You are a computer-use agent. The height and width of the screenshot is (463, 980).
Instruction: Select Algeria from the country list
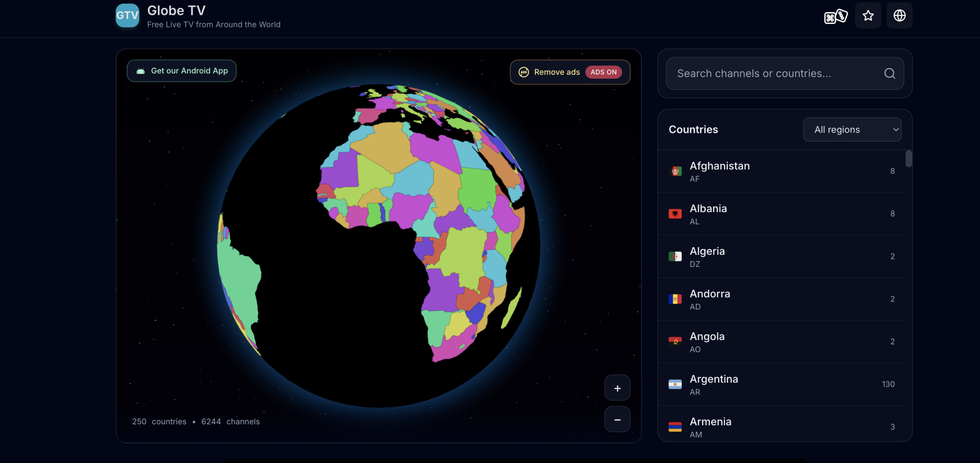tap(707, 251)
